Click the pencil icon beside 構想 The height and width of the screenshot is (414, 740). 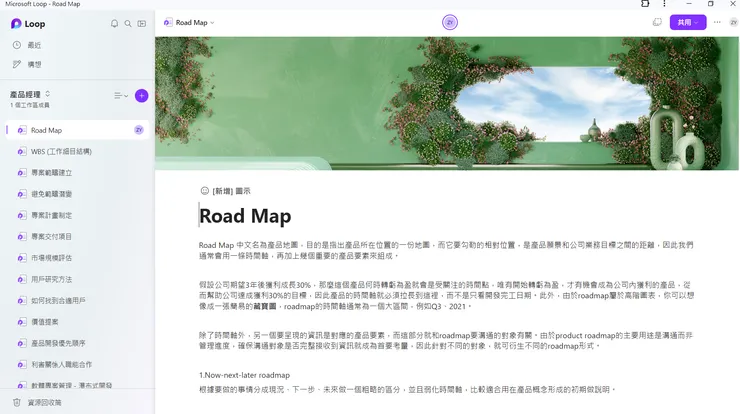point(17,64)
